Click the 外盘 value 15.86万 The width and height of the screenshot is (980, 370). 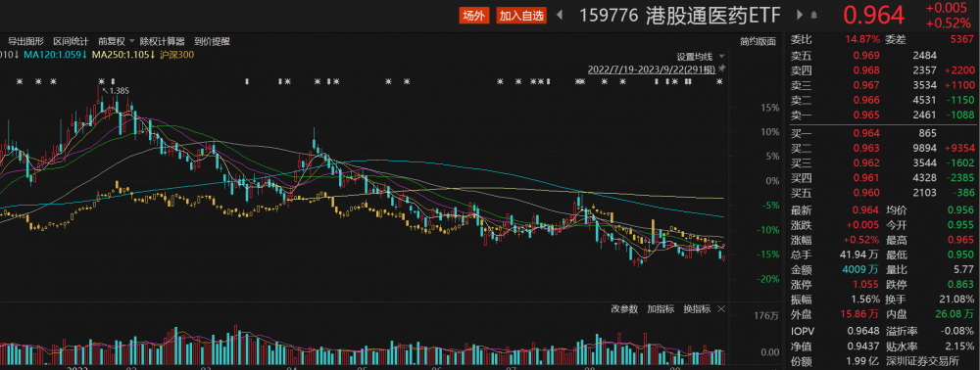[860, 315]
